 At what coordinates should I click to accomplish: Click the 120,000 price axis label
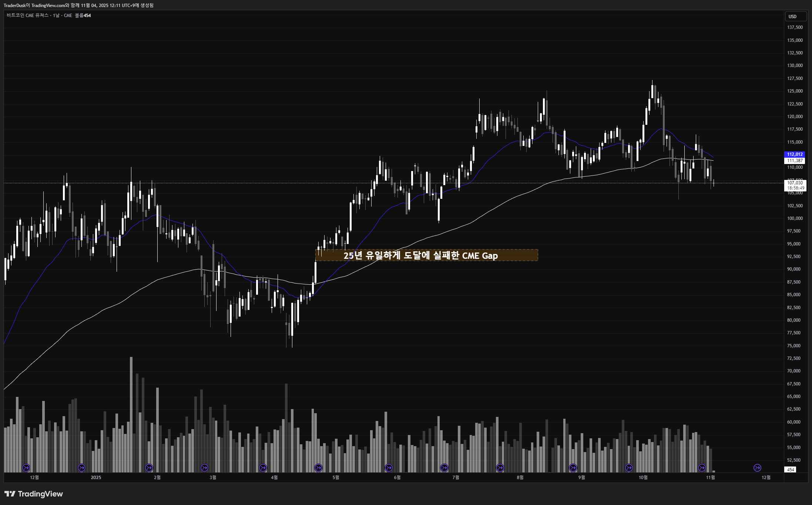[795, 116]
